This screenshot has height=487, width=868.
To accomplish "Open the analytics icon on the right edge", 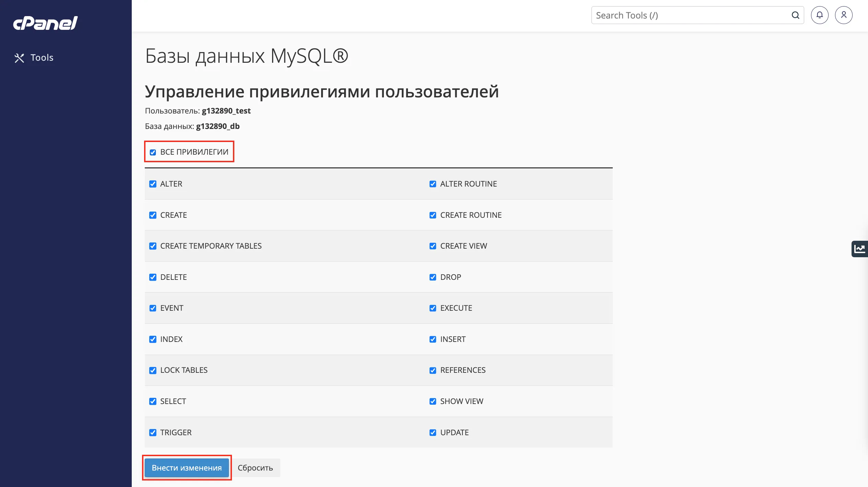I will click(x=860, y=248).
